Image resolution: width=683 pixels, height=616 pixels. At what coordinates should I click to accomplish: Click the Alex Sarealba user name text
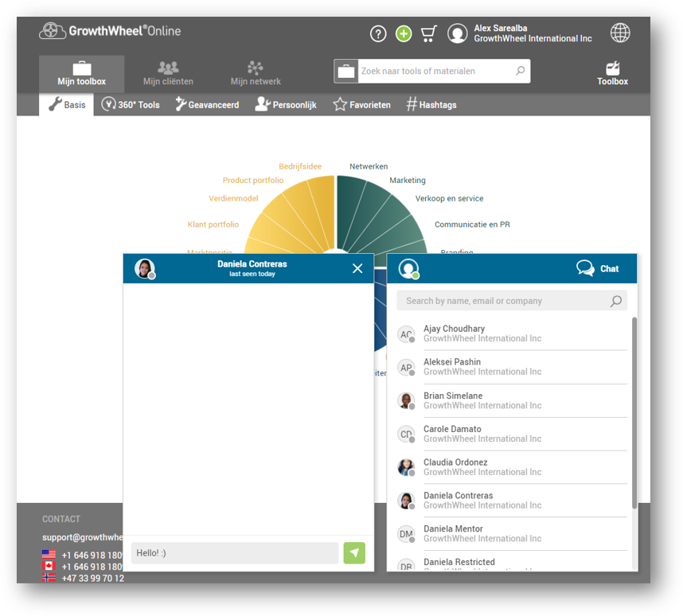pos(501,28)
